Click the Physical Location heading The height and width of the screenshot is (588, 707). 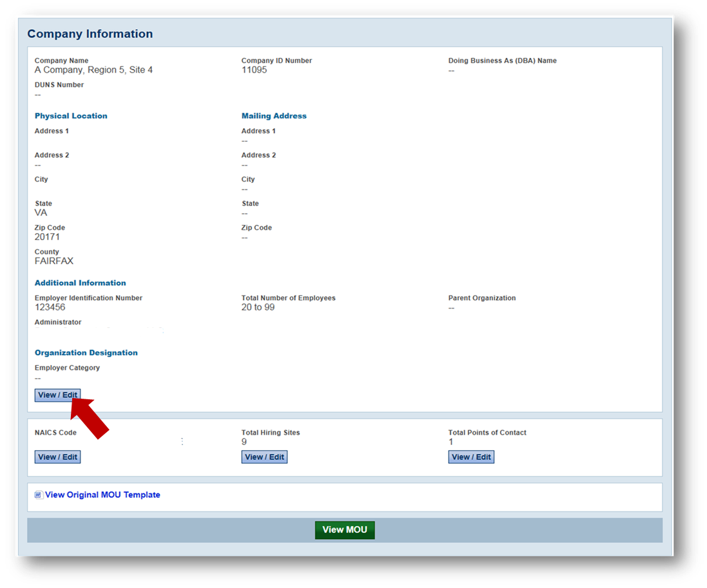(72, 116)
